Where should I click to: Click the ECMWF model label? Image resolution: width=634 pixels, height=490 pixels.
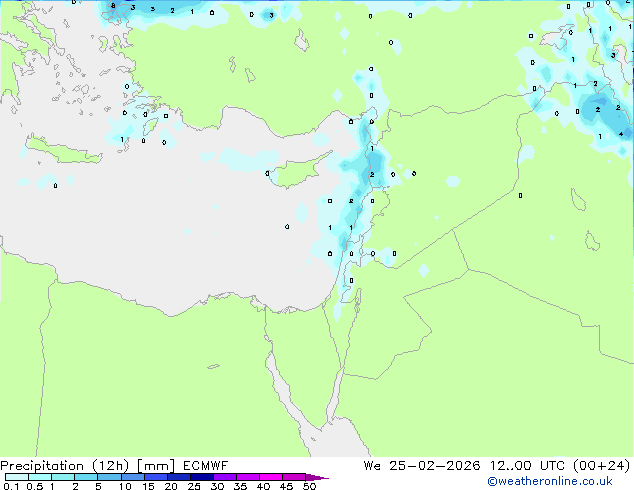pyautogui.click(x=205, y=466)
